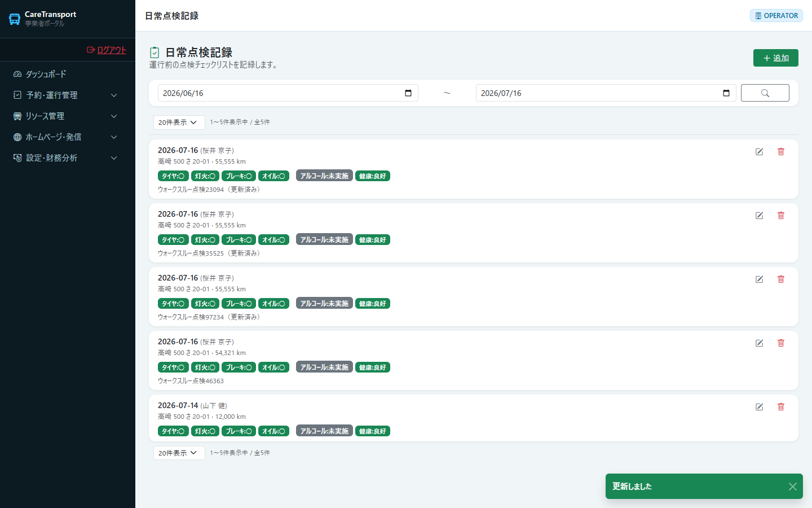Delete the 2026-07-14 山下 健 record
This screenshot has width=812, height=508.
coord(781,407)
